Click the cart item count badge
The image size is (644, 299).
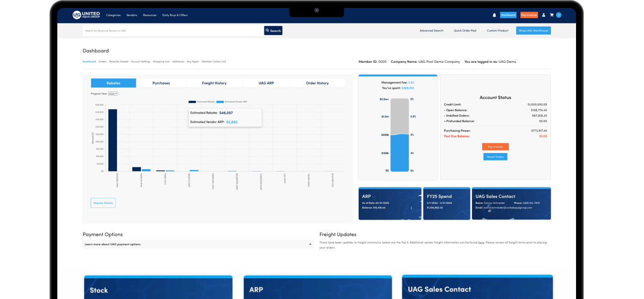[558, 15]
